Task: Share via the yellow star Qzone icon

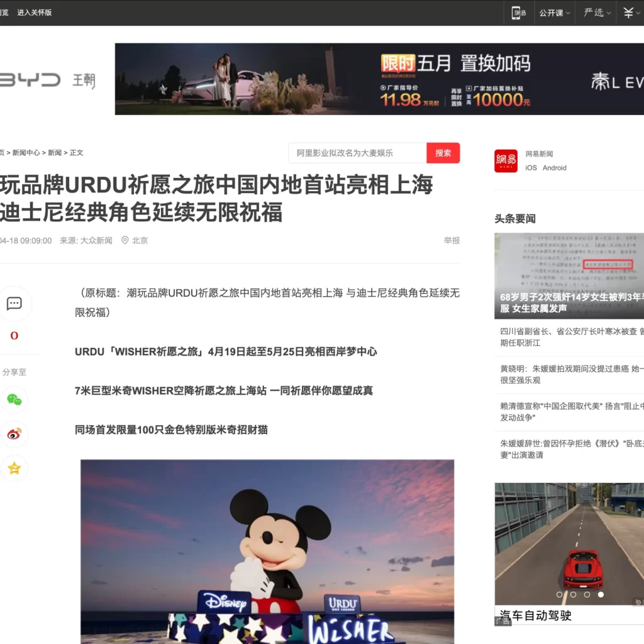Action: [14, 469]
